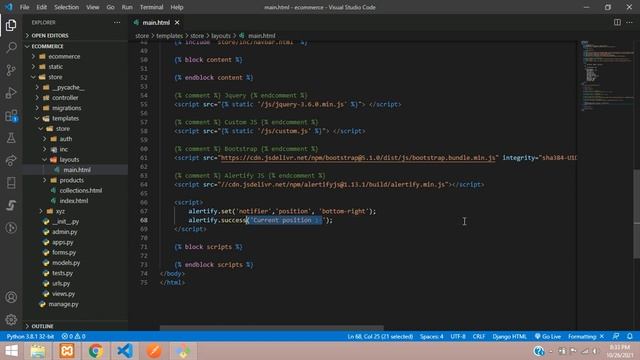Click the Split Editor Right icon
Image resolution: width=640 pixels, height=360 pixels.
tap(617, 22)
